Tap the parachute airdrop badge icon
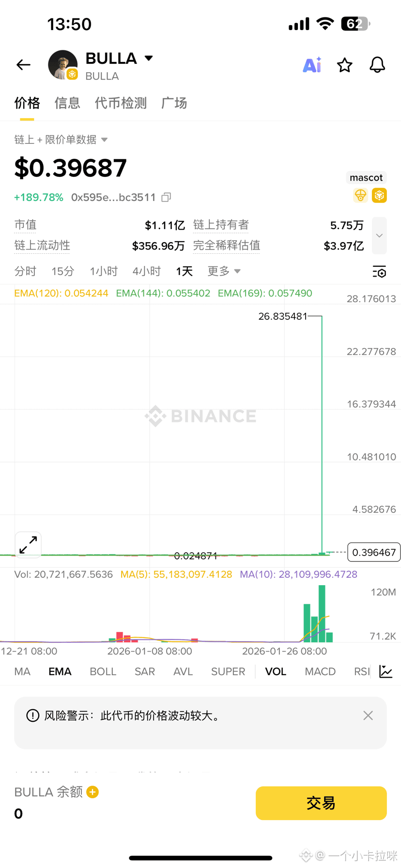The image size is (401, 868). (x=360, y=195)
